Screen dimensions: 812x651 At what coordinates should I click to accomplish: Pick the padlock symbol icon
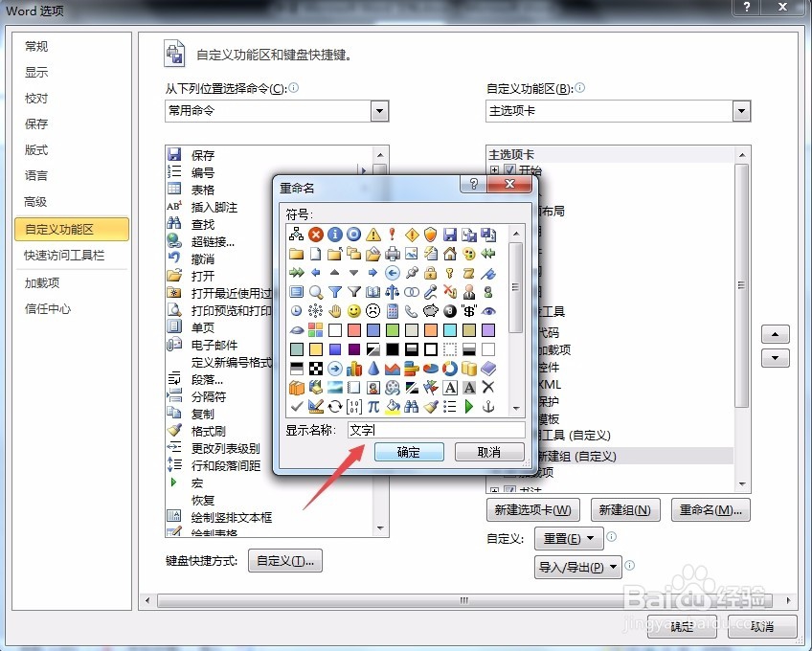(x=431, y=274)
